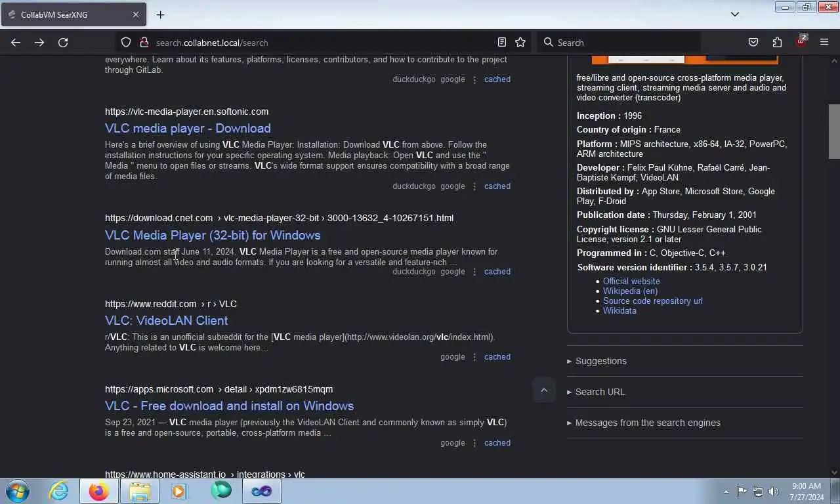
Task: Open the Official website infobox link
Action: click(x=631, y=281)
